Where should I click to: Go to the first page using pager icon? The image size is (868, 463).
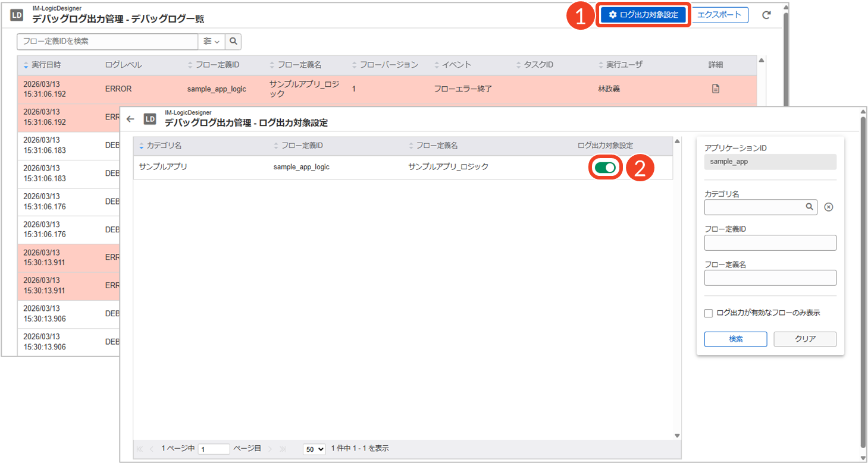coord(140,449)
